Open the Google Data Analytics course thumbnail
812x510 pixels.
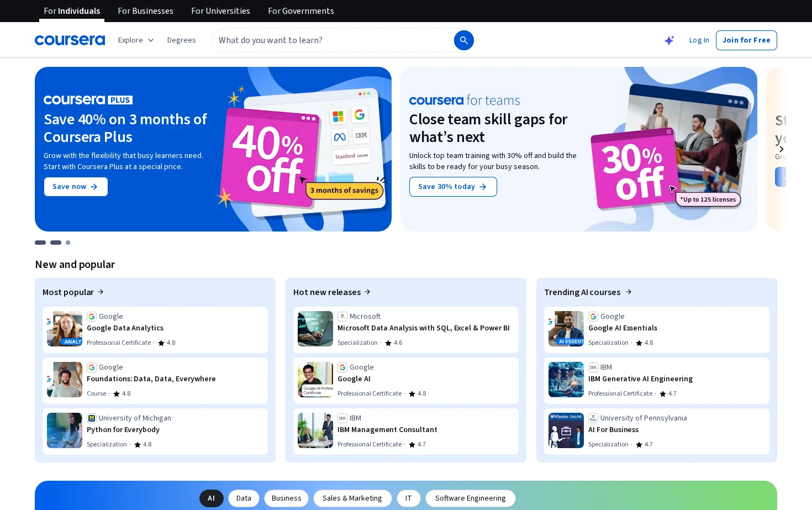[x=65, y=329]
